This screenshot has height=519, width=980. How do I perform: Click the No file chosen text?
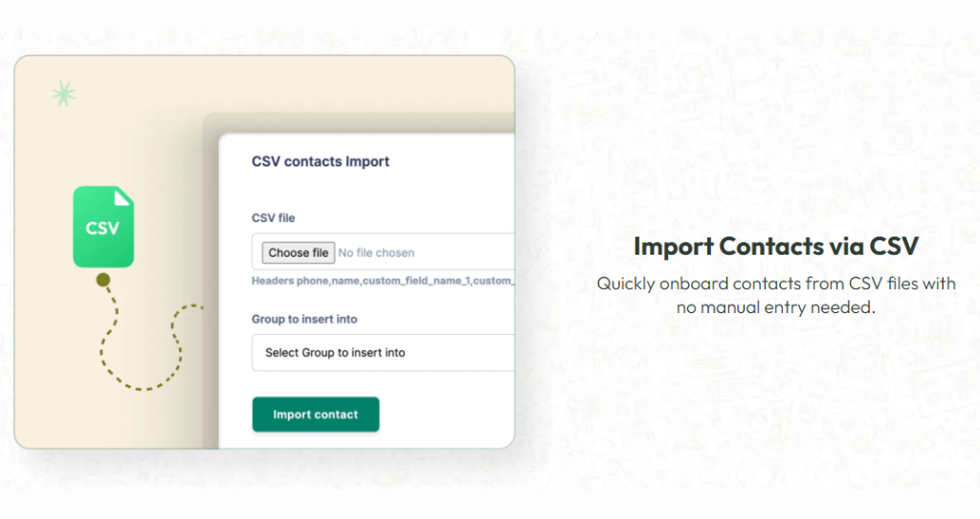click(376, 253)
